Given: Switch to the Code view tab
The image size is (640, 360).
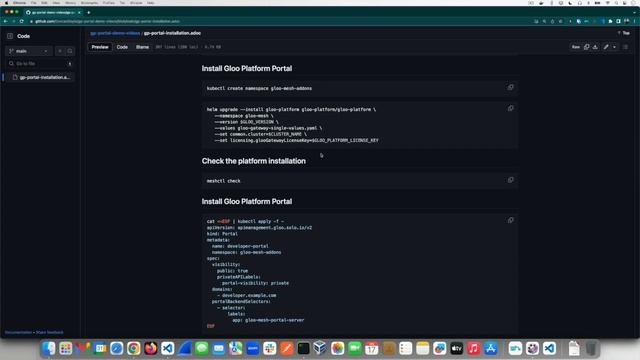Looking at the screenshot, I should (122, 47).
